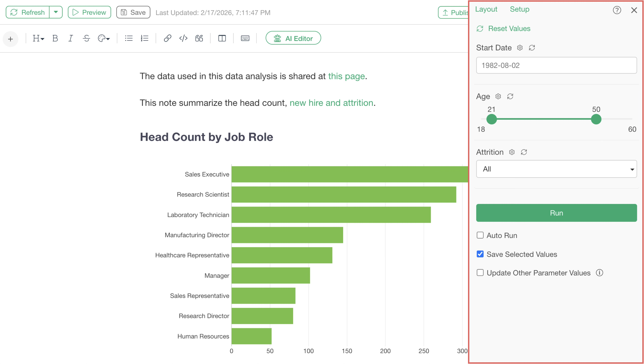The image size is (644, 364).
Task: Open Start Date parameter settings gear
Action: point(520,48)
